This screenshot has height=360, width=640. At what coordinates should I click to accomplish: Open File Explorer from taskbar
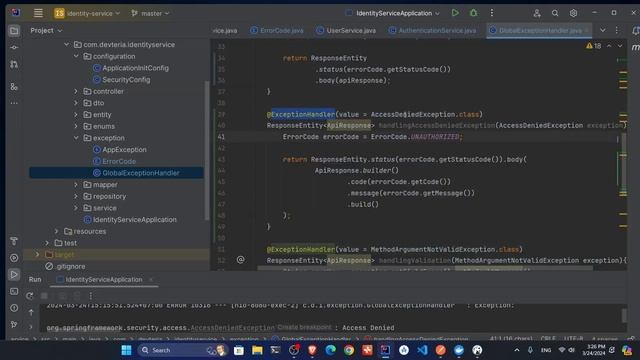[257, 350]
